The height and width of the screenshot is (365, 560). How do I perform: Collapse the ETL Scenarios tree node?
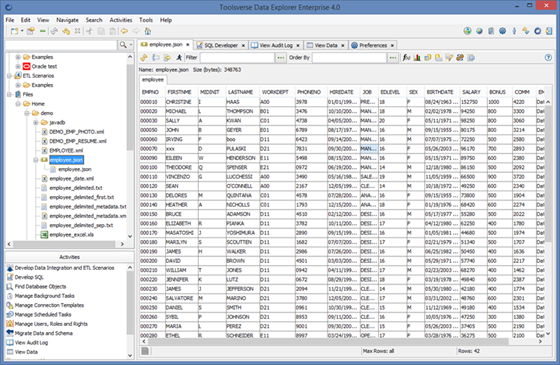click(x=9, y=76)
